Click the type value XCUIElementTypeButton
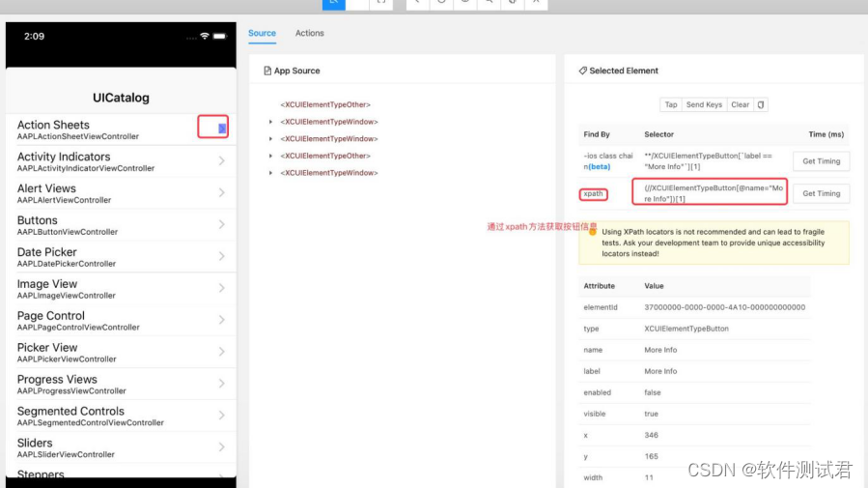Screen dimensions: 868x488 pos(686,329)
